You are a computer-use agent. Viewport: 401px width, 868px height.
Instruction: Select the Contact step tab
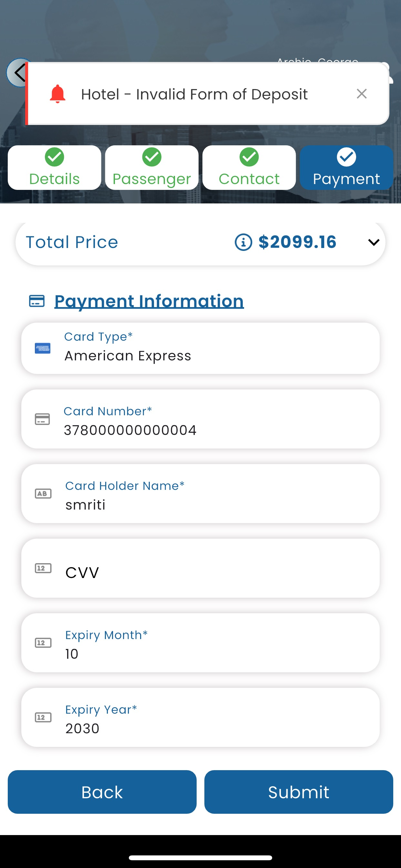249,168
